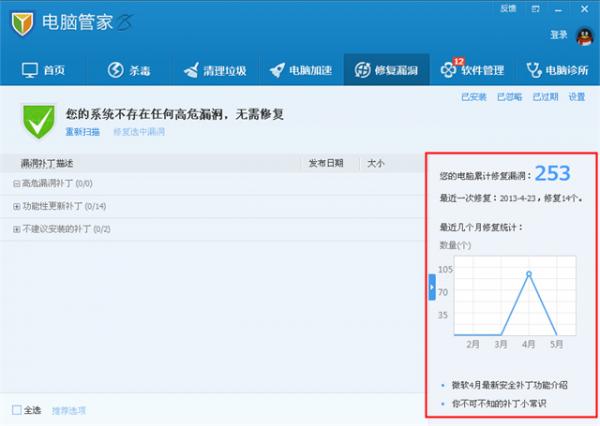600x426 pixels.
Task: Open 软件管理 with badge 12
Action: tap(449, 71)
